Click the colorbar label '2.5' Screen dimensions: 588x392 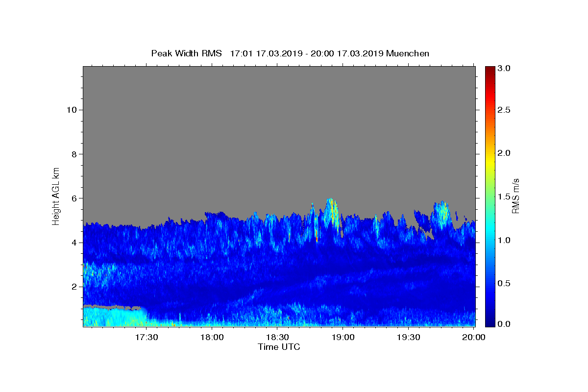(504, 110)
